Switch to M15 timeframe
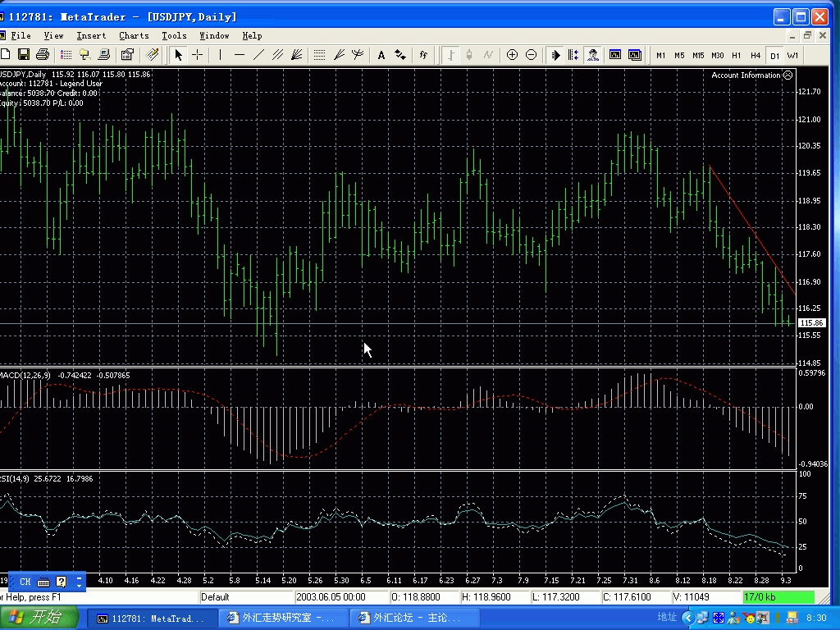Image resolution: width=840 pixels, height=630 pixels. 698,55
